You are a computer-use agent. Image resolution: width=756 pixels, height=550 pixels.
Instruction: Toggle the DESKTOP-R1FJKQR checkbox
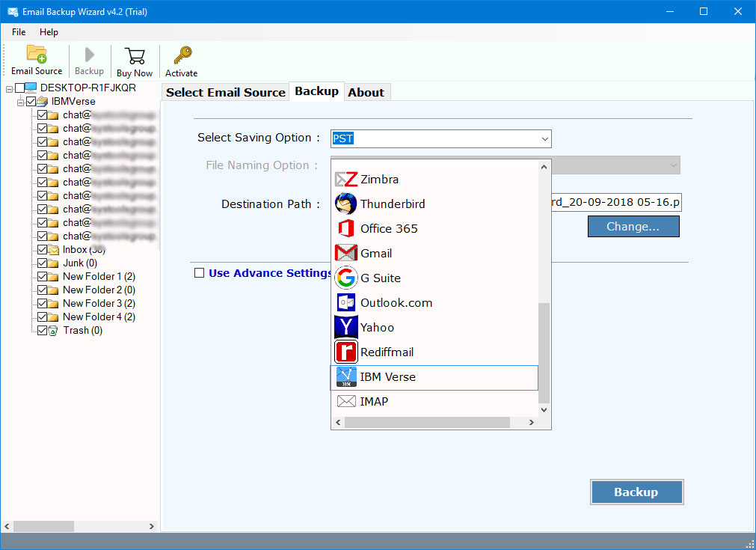point(19,88)
